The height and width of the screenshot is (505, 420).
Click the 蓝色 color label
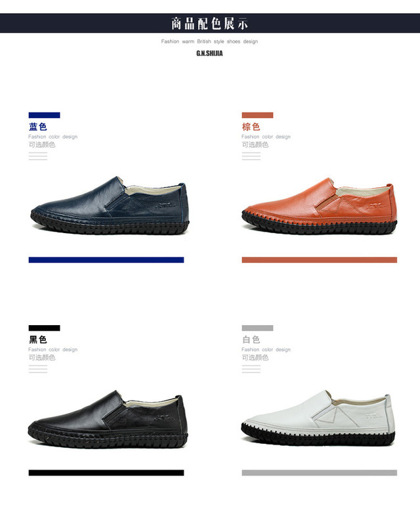pyautogui.click(x=38, y=127)
